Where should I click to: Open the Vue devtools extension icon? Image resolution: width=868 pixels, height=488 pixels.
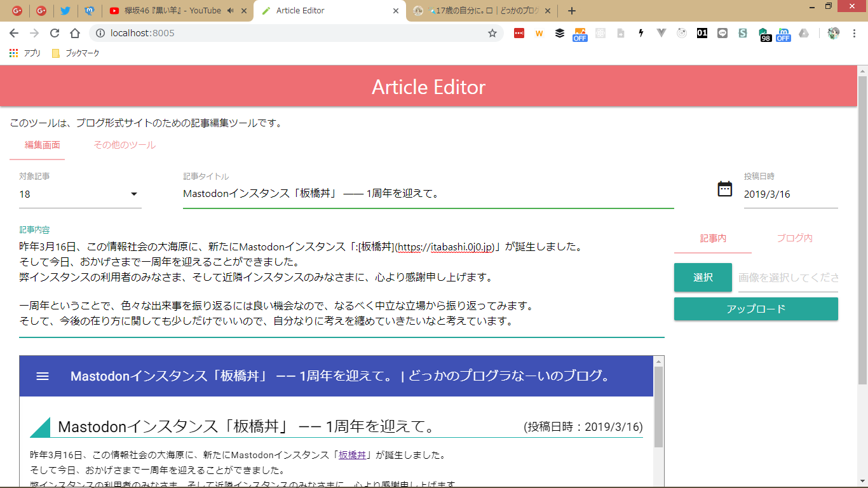[x=661, y=33]
